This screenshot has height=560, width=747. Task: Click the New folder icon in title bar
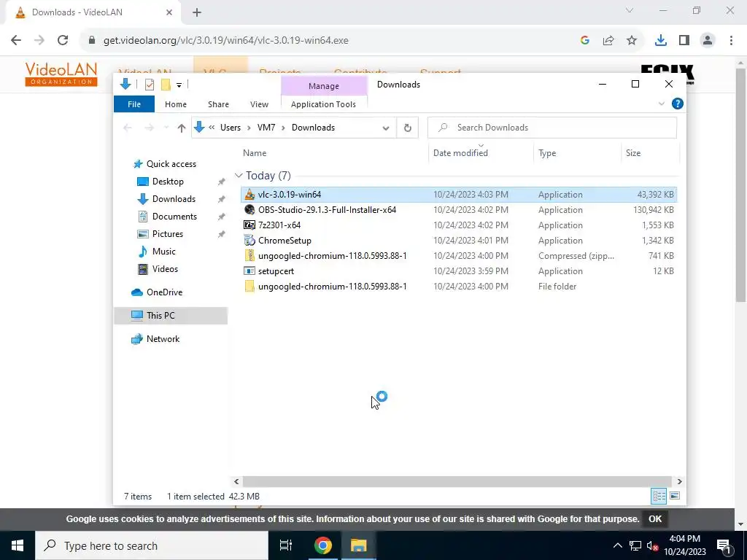(x=166, y=85)
